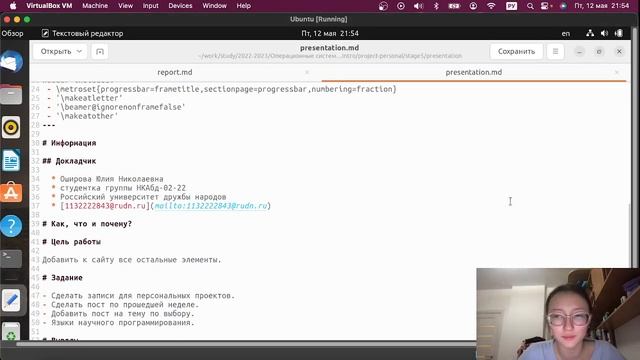This screenshot has height=360, width=640.
Task: Click line студентка группы НКАбд-02-22
Action: pyautogui.click(x=123, y=188)
